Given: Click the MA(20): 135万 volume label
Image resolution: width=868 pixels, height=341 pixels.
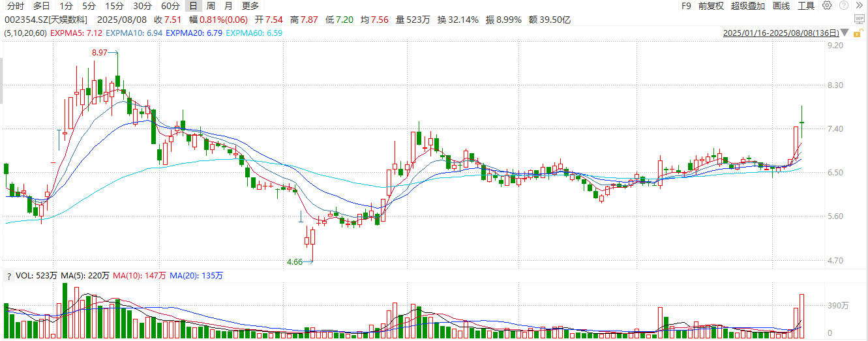Looking at the screenshot, I should [196, 276].
